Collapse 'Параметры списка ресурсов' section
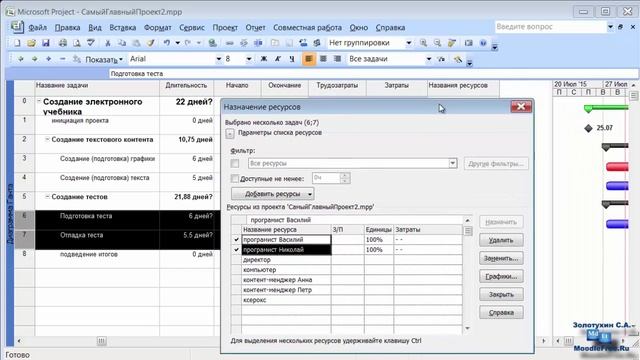640x360 pixels. (x=230, y=133)
